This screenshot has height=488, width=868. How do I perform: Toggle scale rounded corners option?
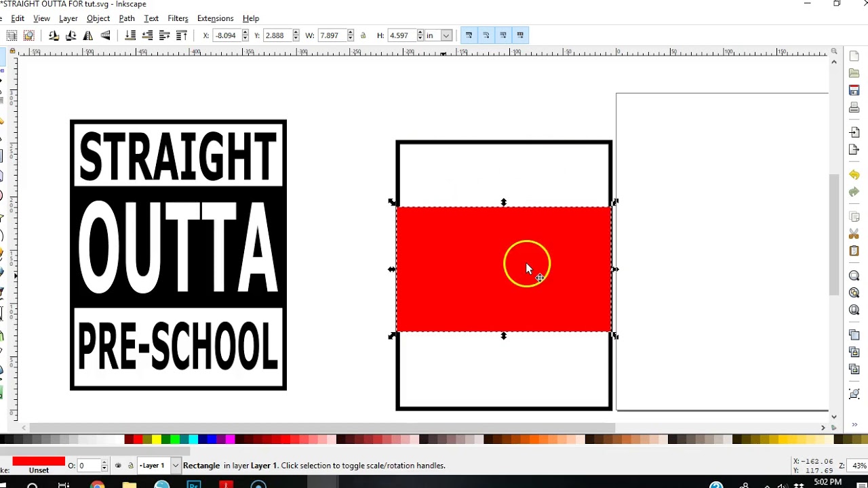486,35
